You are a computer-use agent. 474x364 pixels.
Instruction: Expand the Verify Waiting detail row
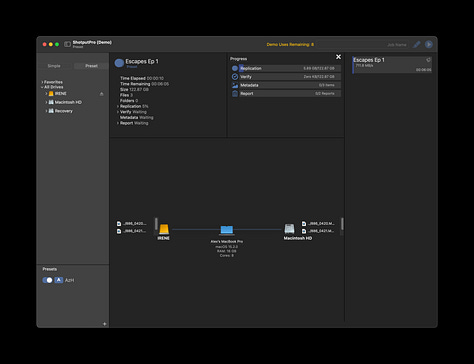(x=118, y=112)
